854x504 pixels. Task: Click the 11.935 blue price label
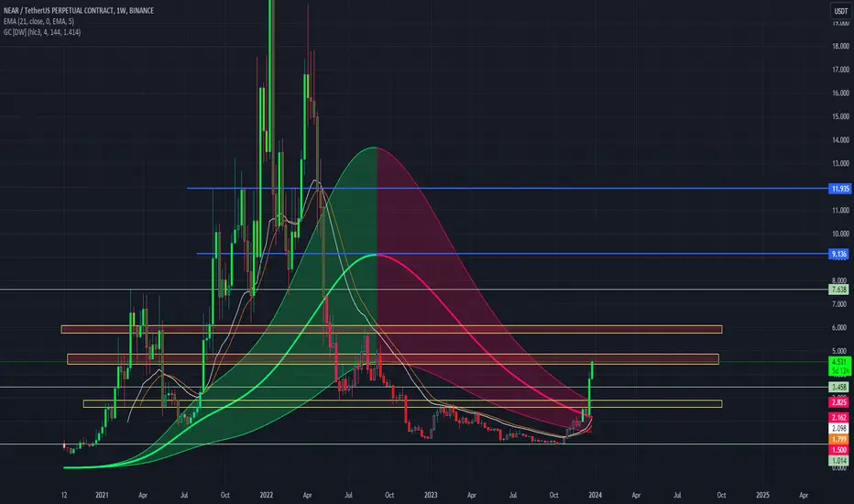pos(839,189)
